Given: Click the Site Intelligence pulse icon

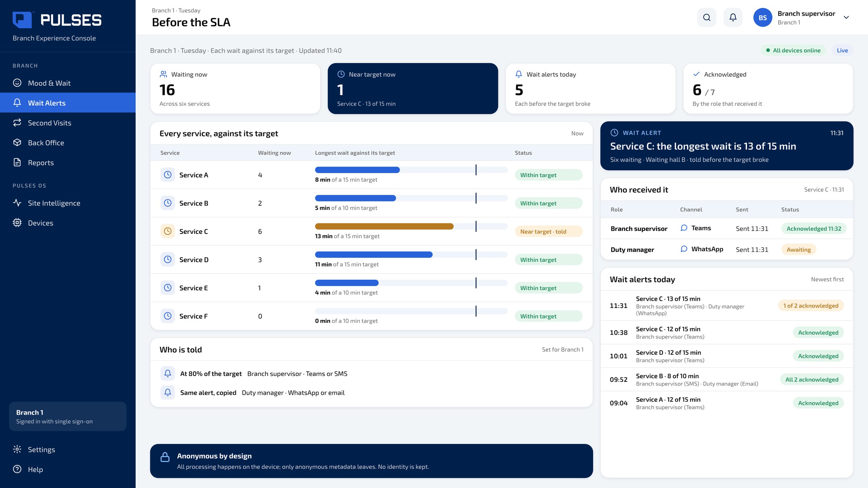Looking at the screenshot, I should 17,203.
